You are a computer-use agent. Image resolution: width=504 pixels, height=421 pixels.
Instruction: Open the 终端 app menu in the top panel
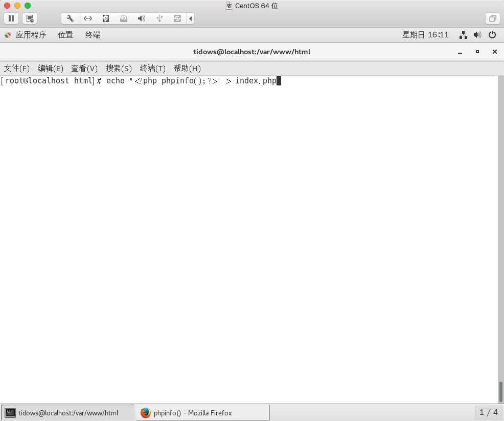(93, 35)
